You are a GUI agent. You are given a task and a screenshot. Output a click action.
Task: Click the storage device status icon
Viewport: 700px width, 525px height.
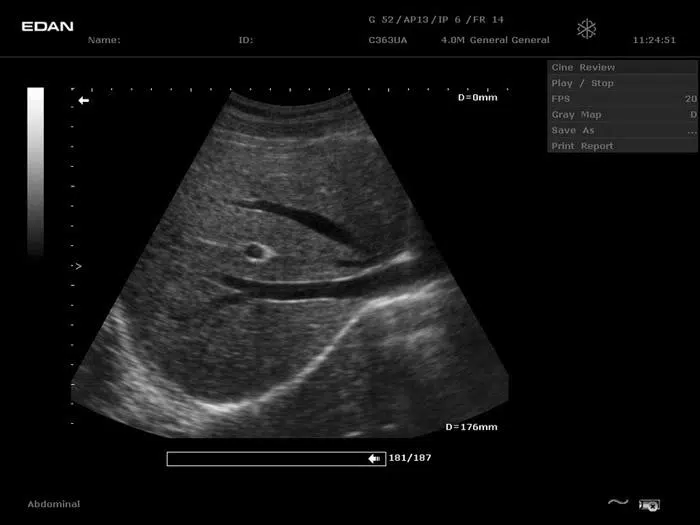tap(650, 504)
